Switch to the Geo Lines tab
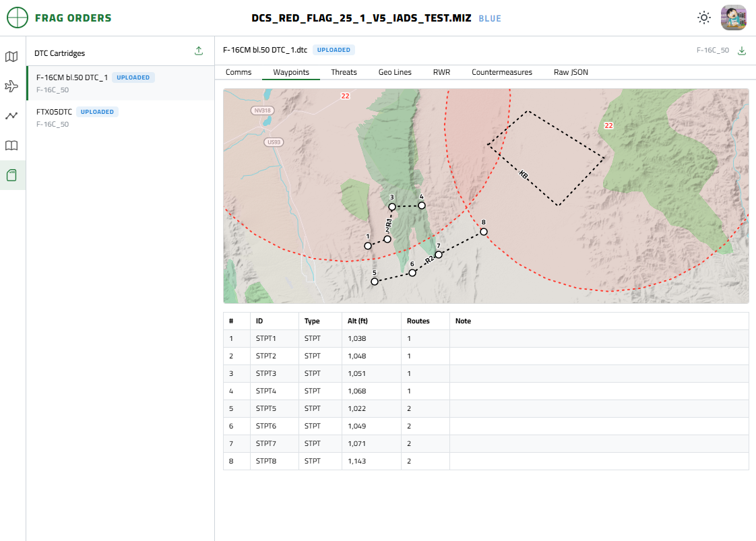The height and width of the screenshot is (541, 756). tap(395, 72)
